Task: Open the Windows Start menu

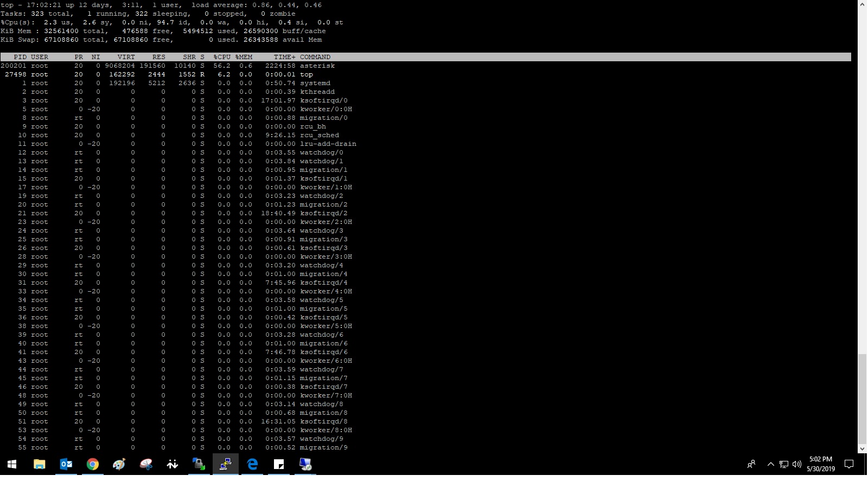Action: [x=12, y=464]
